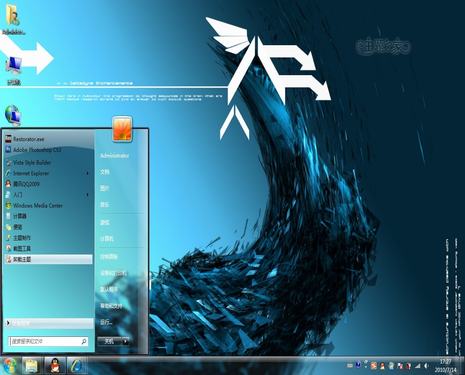465x375 pixels.
Task: Click the orange flower user account picture
Action: (122, 129)
